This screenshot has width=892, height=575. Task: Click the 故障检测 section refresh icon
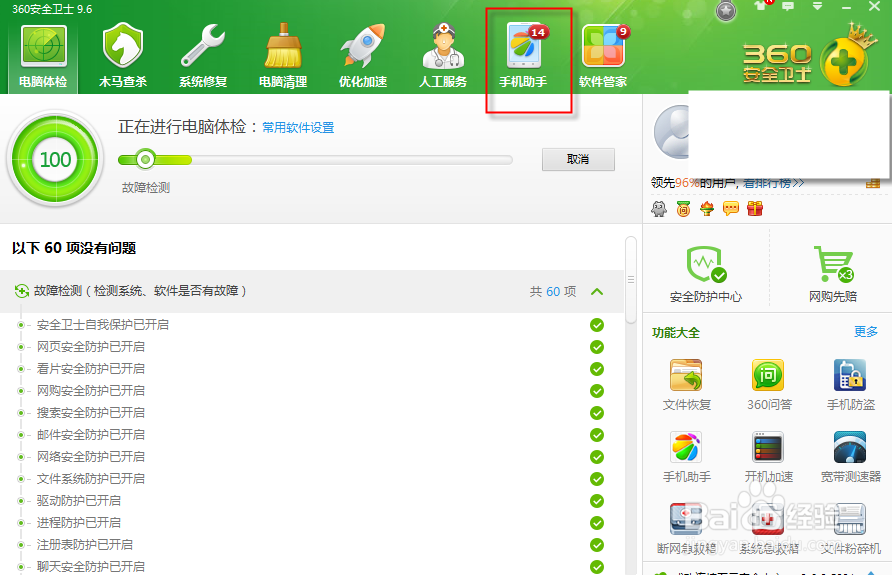pos(22,291)
